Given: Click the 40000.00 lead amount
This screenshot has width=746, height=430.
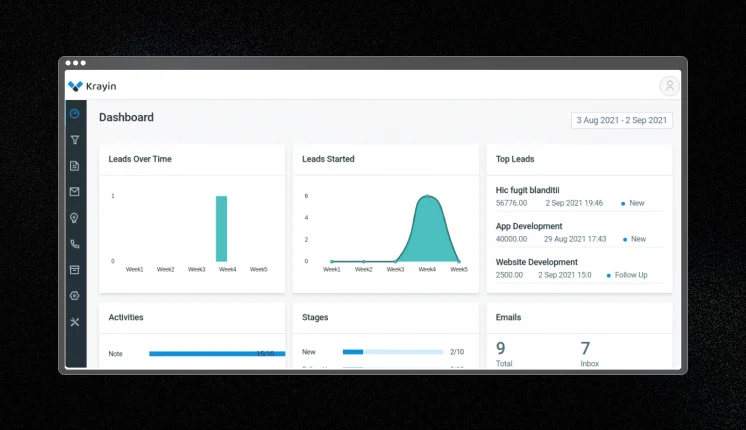Looking at the screenshot, I should point(511,239).
